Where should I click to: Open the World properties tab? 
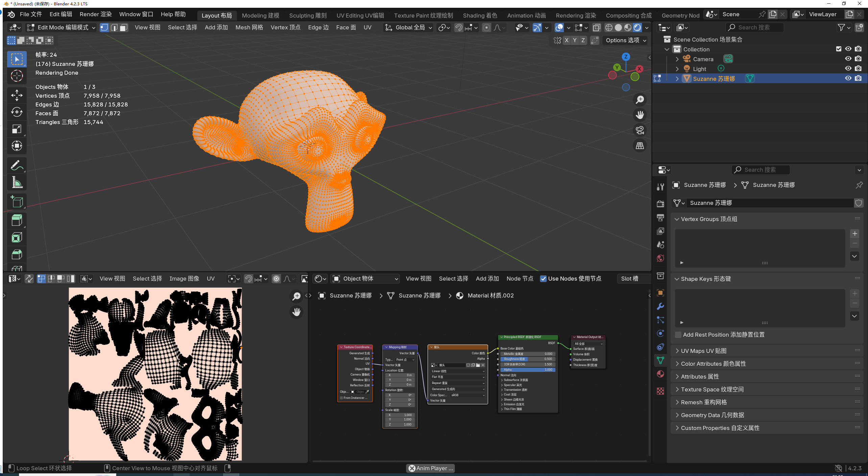click(x=660, y=258)
